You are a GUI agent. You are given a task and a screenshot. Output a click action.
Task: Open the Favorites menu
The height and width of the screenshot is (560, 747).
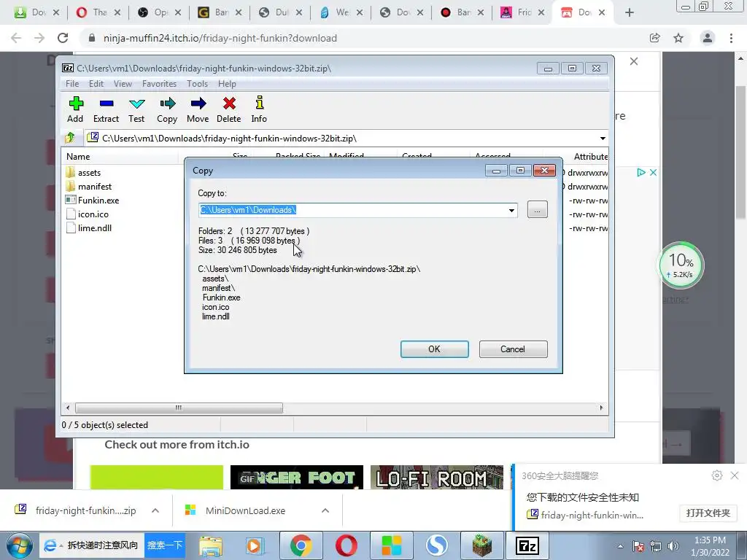click(159, 84)
